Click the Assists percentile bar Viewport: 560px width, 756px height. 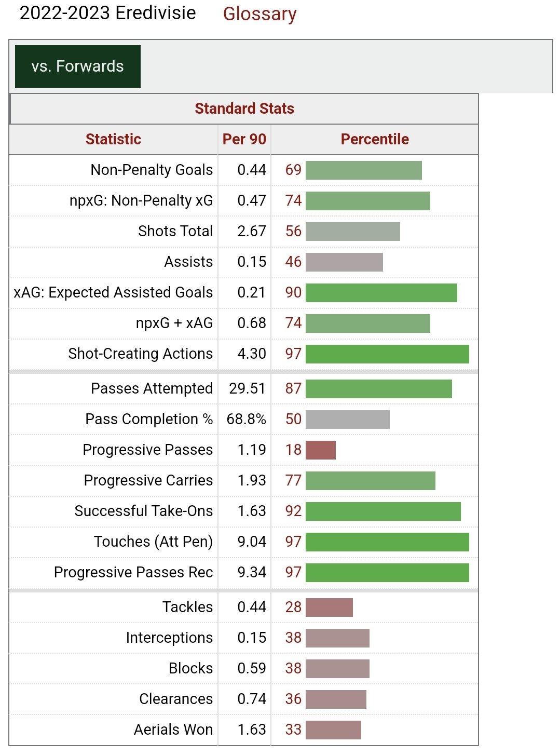pyautogui.click(x=344, y=262)
